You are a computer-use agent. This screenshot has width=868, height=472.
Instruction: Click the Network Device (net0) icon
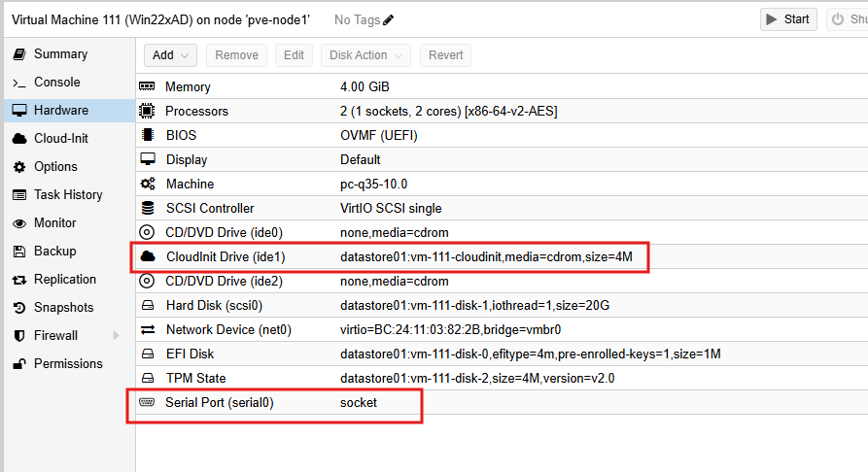pyautogui.click(x=148, y=329)
